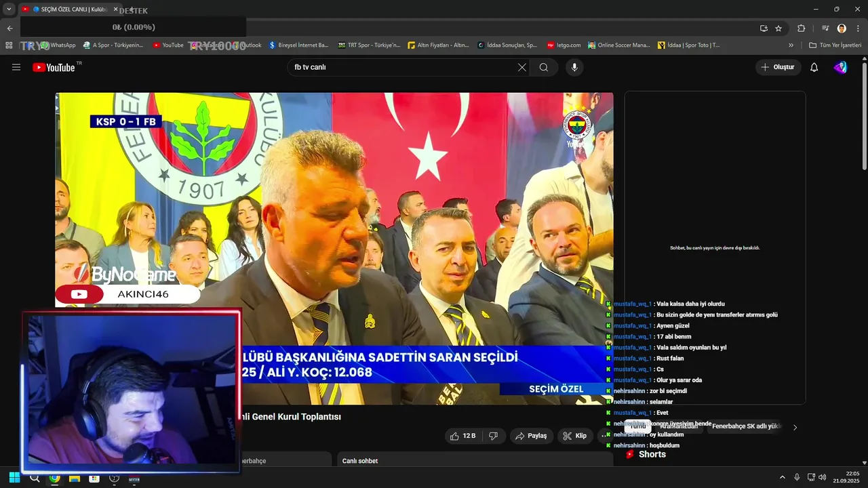Open the clock showing 22:05 21.09.2025
Image resolution: width=868 pixels, height=488 pixels.
pos(847,477)
